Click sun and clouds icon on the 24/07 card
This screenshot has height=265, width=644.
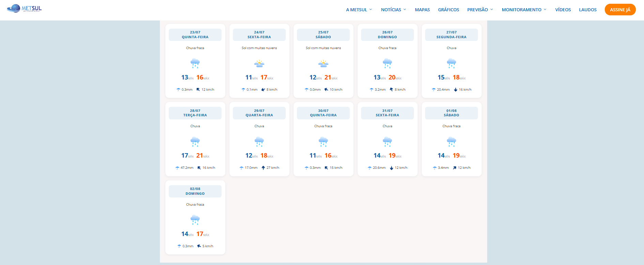point(259,63)
